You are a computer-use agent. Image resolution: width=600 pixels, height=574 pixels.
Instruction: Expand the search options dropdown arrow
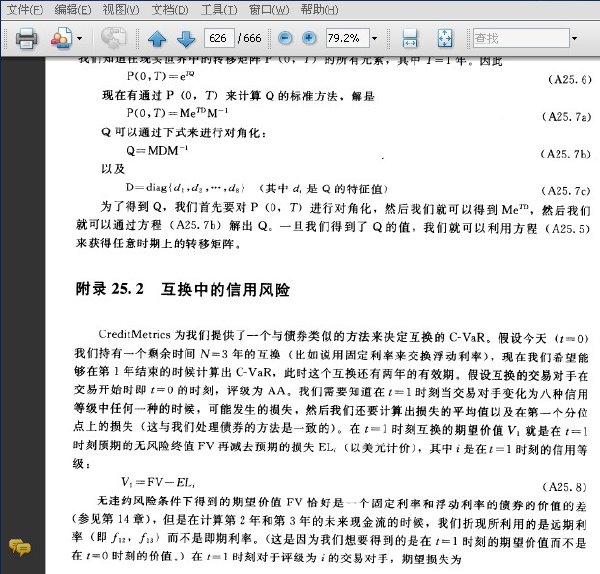point(574,38)
